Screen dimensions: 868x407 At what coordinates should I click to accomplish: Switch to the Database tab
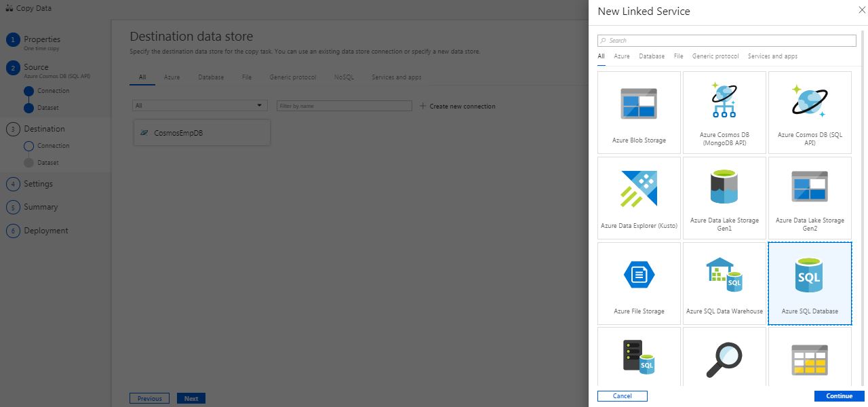click(652, 56)
